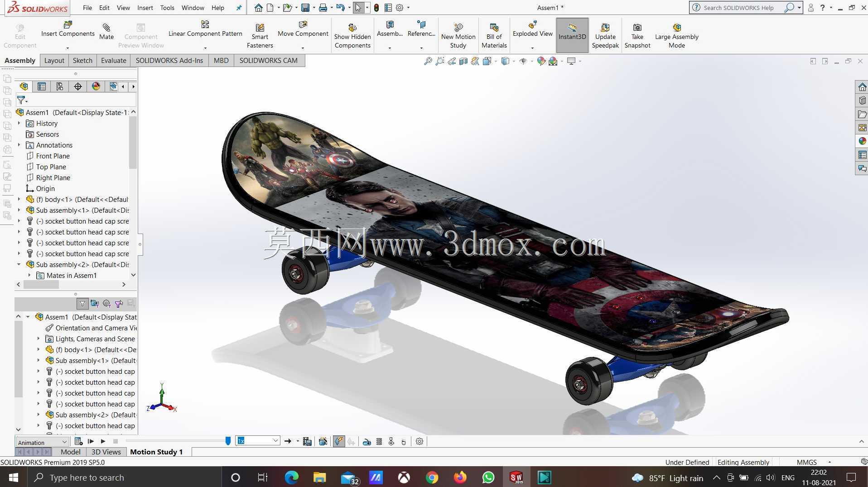Screen dimensions: 868x487
Task: Select the Sketch tab
Action: (82, 60)
